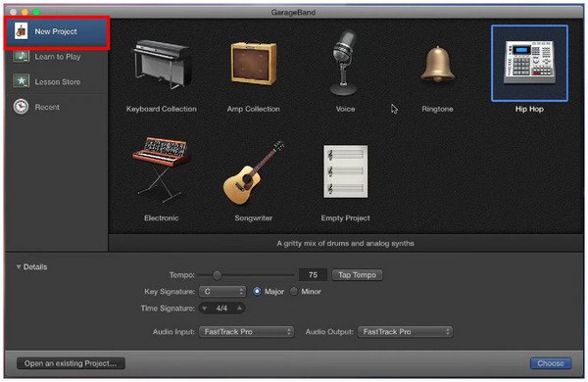Increase time signature with up arrow

(239, 309)
